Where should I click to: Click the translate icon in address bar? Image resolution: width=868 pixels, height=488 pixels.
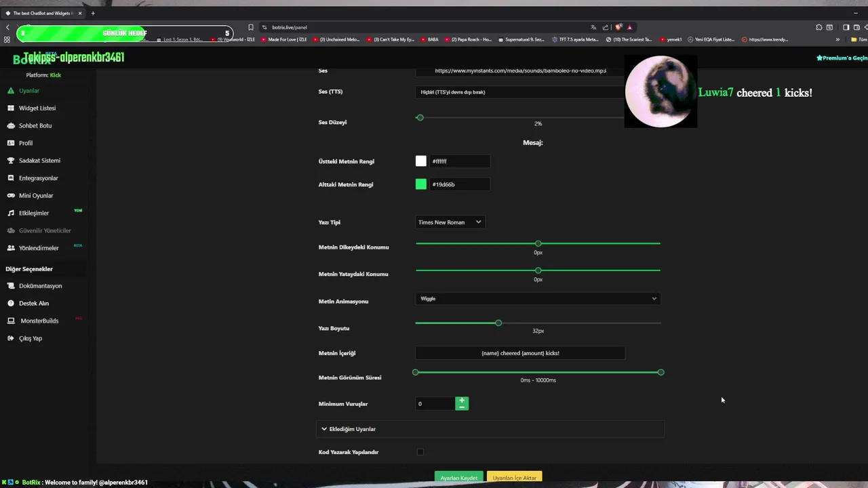coord(594,27)
